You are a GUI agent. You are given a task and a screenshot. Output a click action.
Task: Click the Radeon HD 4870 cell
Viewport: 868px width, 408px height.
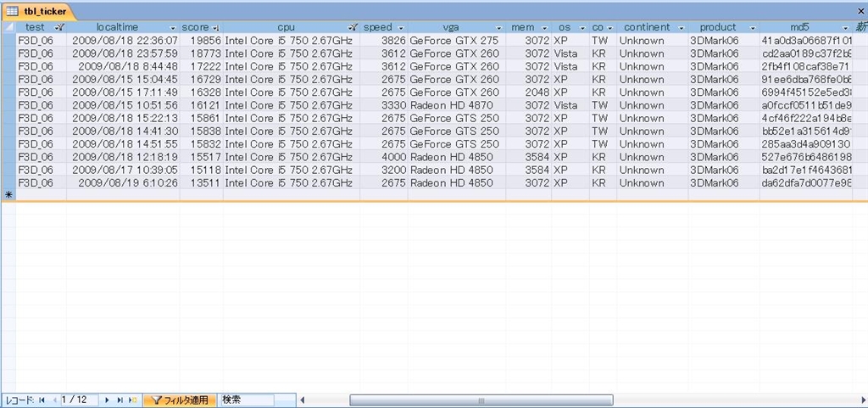457,105
